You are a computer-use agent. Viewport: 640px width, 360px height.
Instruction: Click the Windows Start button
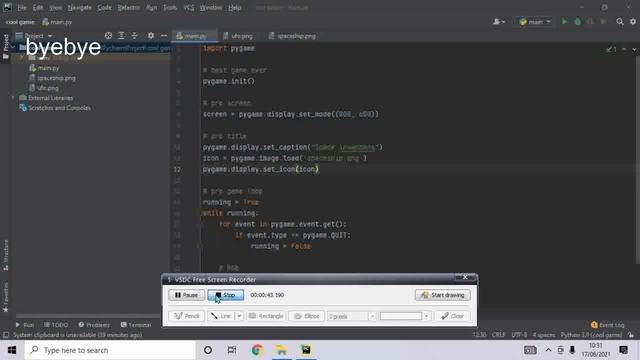(x=12, y=350)
